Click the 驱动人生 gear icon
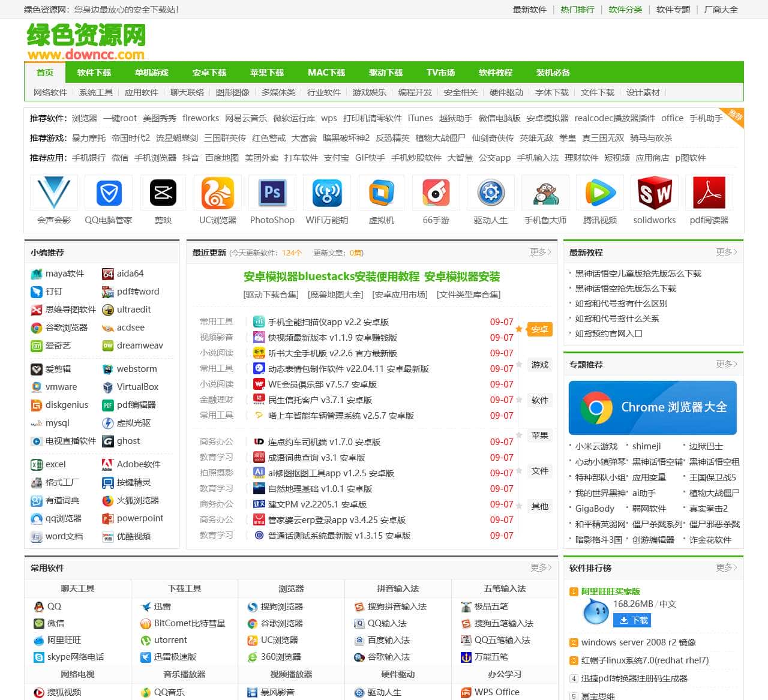This screenshot has height=700, width=768. tap(491, 193)
